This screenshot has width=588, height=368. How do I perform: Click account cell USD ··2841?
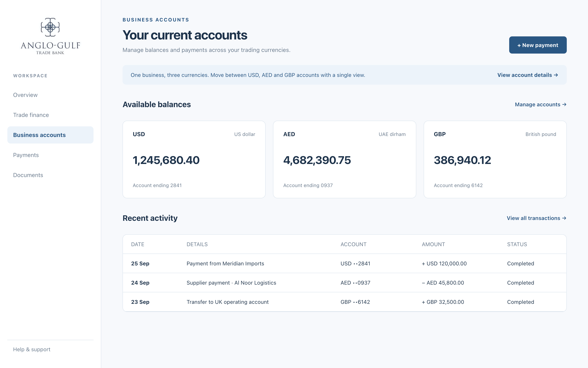coord(355,264)
